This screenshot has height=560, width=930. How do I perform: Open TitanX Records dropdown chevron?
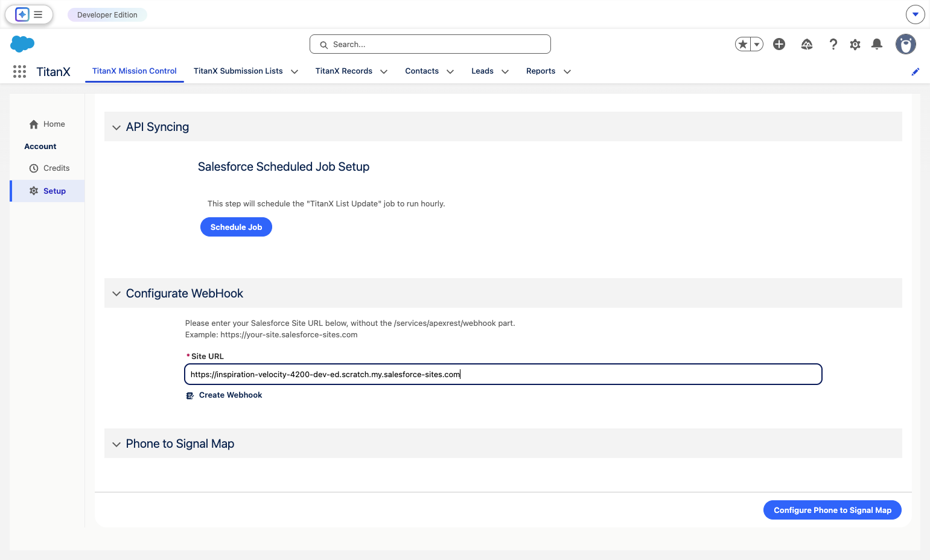pyautogui.click(x=384, y=72)
